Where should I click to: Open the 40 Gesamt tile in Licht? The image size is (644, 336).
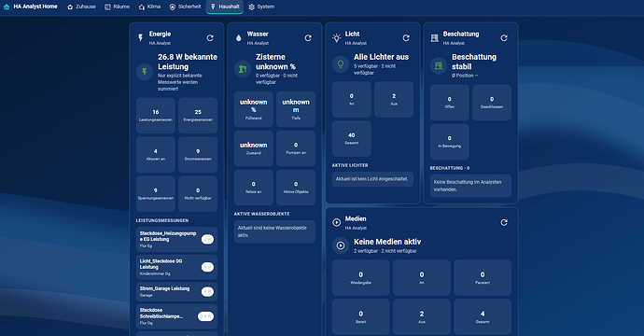(x=352, y=138)
